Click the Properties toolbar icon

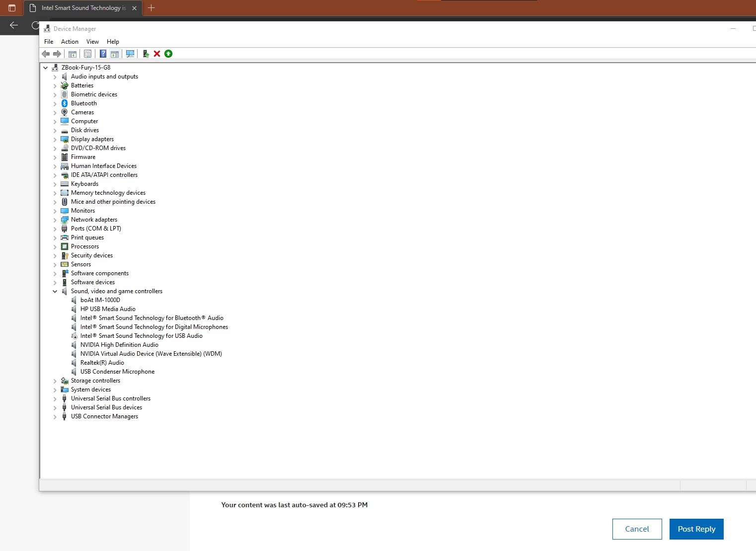(x=87, y=54)
